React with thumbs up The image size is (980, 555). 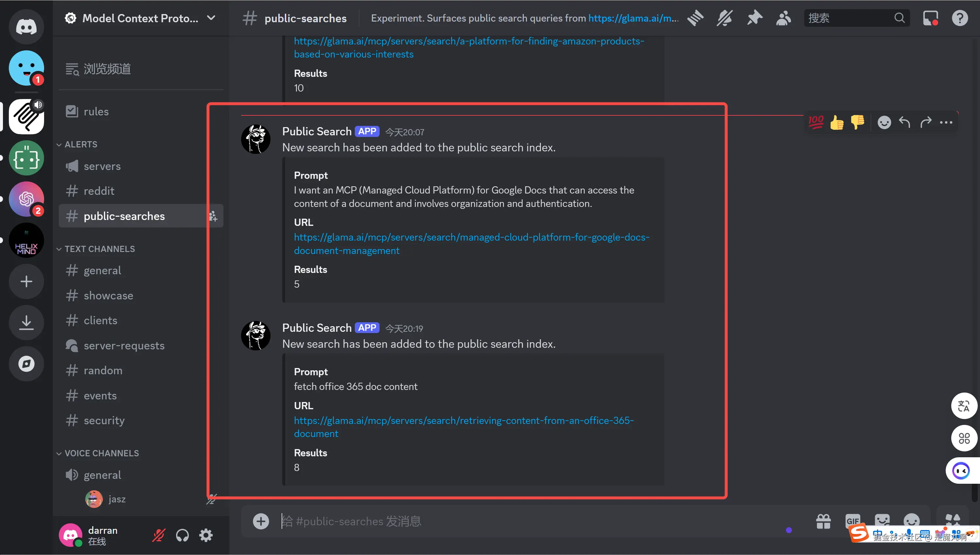pos(837,122)
